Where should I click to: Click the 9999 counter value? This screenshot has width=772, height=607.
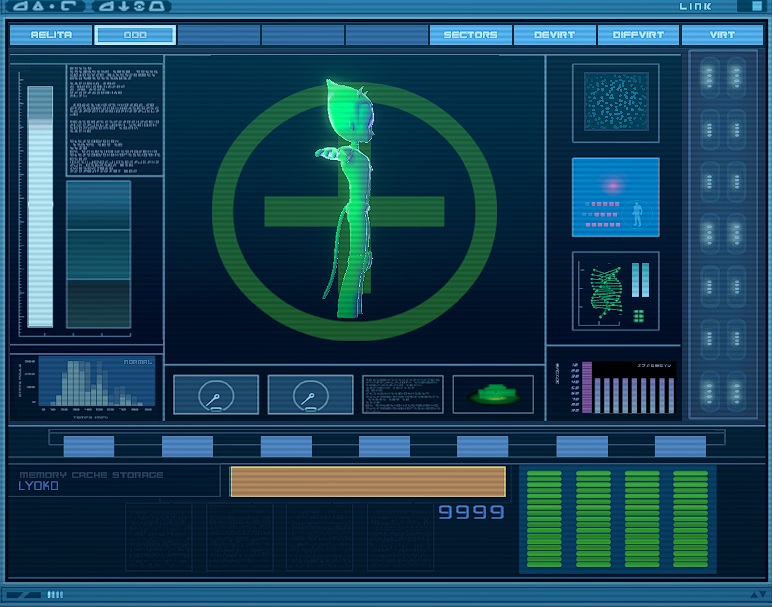pyautogui.click(x=471, y=512)
